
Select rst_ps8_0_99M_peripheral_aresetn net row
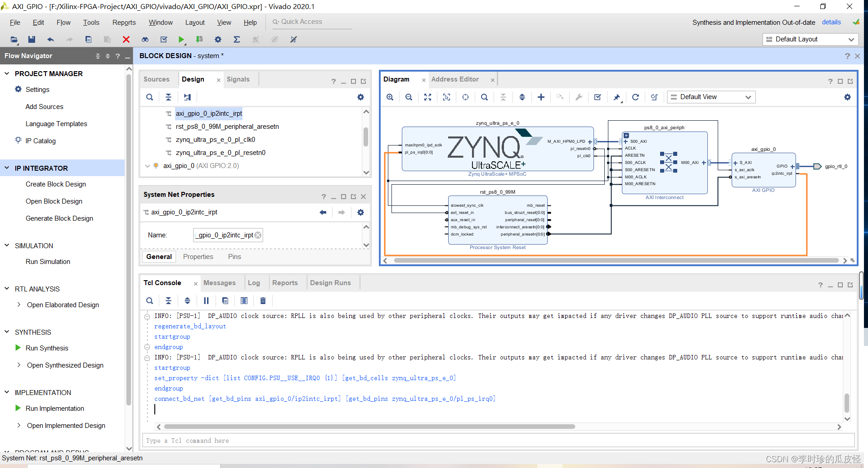click(227, 127)
